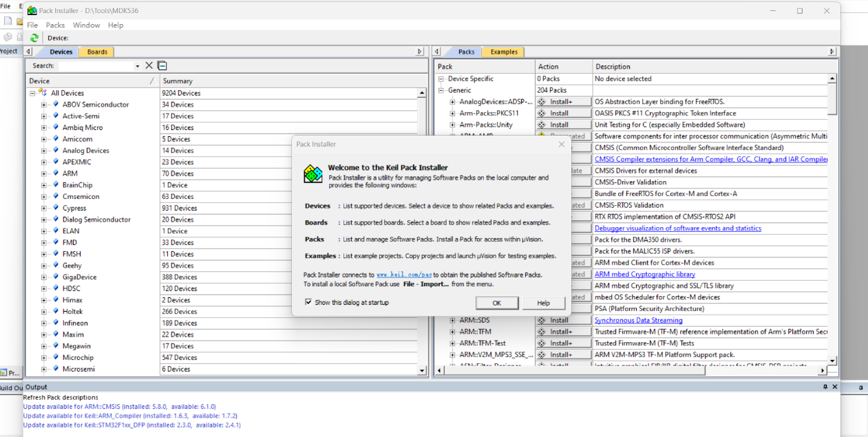868x437 pixels.
Task: Switch to the Boards tab
Action: (x=97, y=52)
